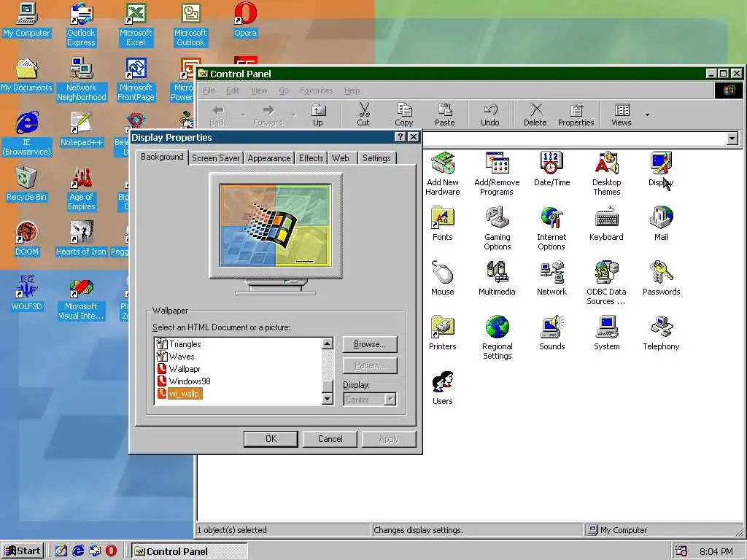Launch Opera from quick launch
Viewport: 747px width, 560px height.
tap(111, 551)
